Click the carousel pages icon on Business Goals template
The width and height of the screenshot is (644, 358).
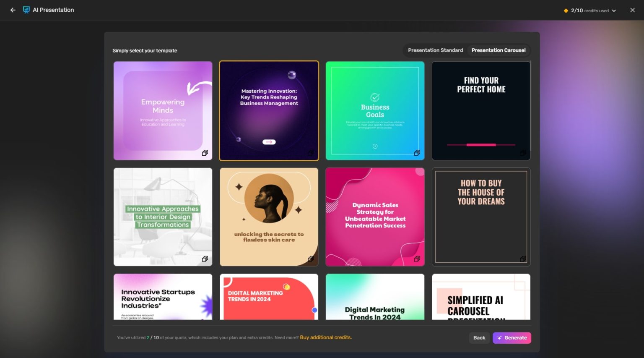417,153
